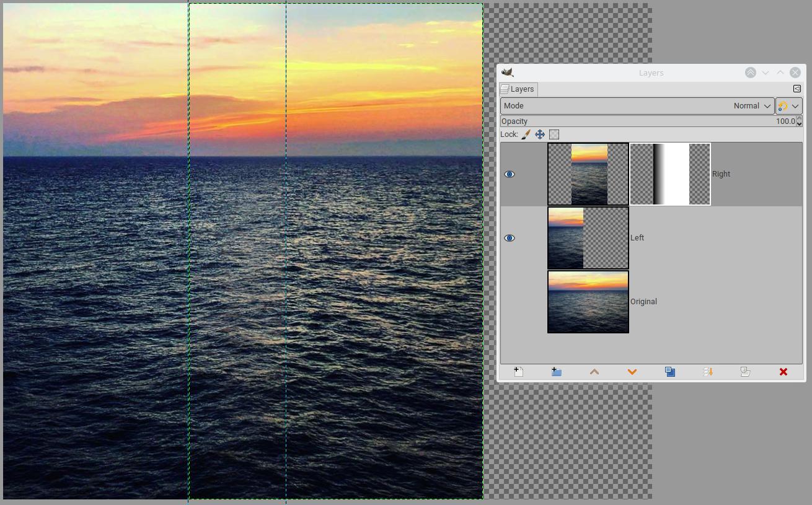
Task: Raise the selected layer one step
Action: click(x=594, y=372)
